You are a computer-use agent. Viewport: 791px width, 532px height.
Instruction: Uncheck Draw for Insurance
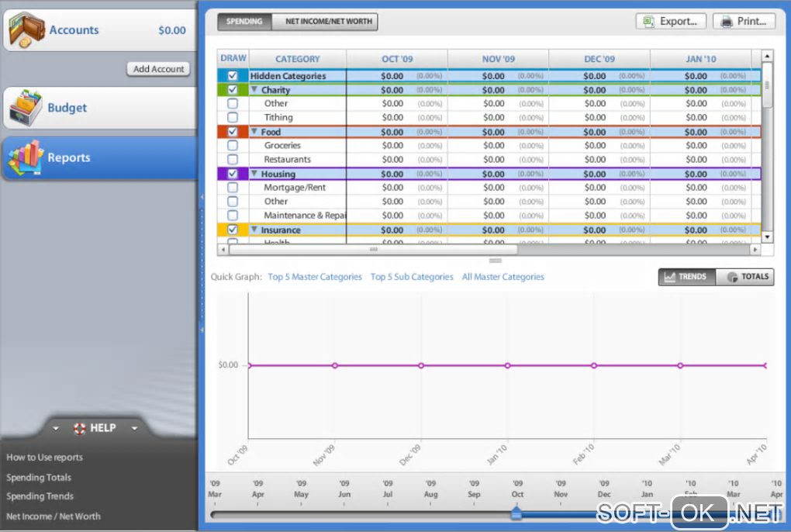233,230
